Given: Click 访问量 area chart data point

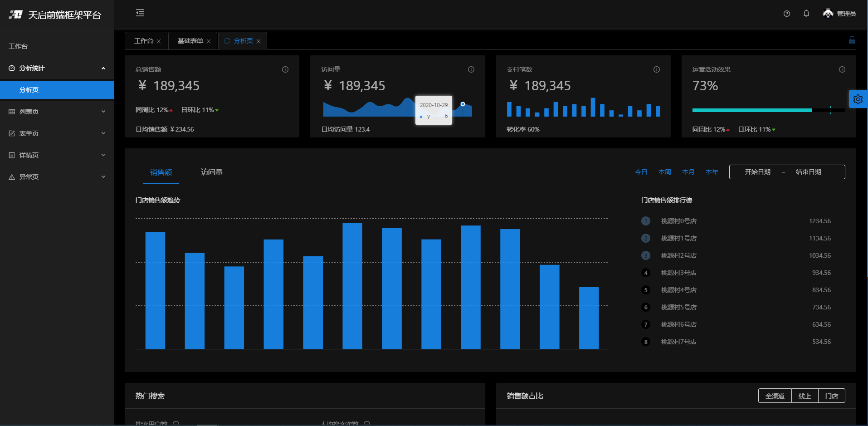Looking at the screenshot, I should click(463, 104).
